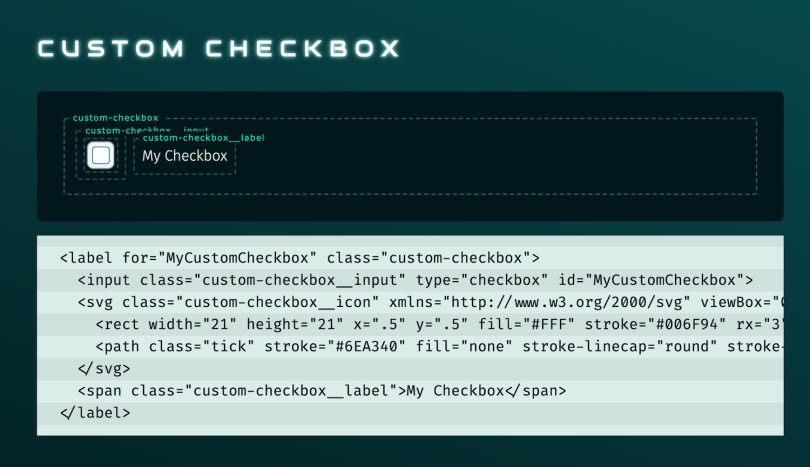Select the green custom-checkbox annotation tag
Image resolution: width=810 pixels, height=467 pixels.
tap(115, 118)
